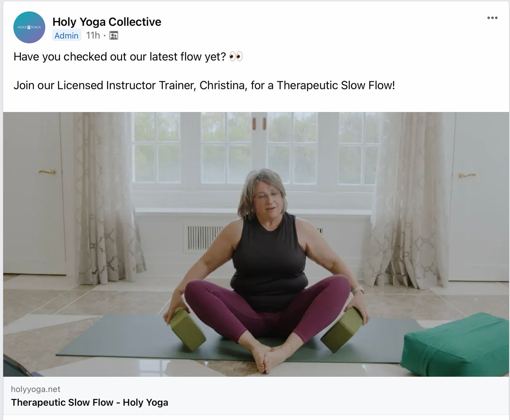This screenshot has width=510, height=420.
Task: Click the right green yoga block in image
Action: (x=342, y=330)
